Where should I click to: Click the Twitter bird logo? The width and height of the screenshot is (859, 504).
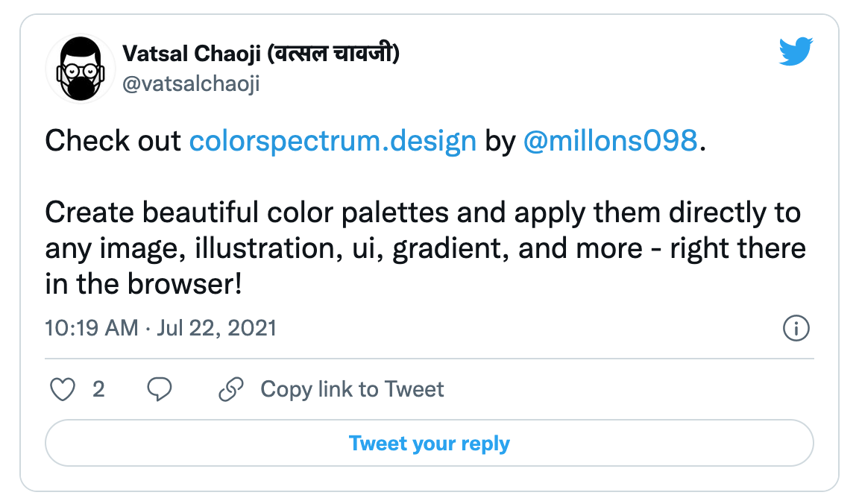(796, 52)
